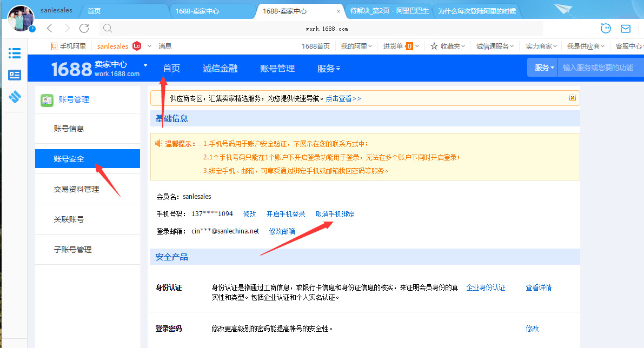This screenshot has width=644, height=348.
Task: Close the active 1688-卖家中心 tab
Action: [x=338, y=11]
